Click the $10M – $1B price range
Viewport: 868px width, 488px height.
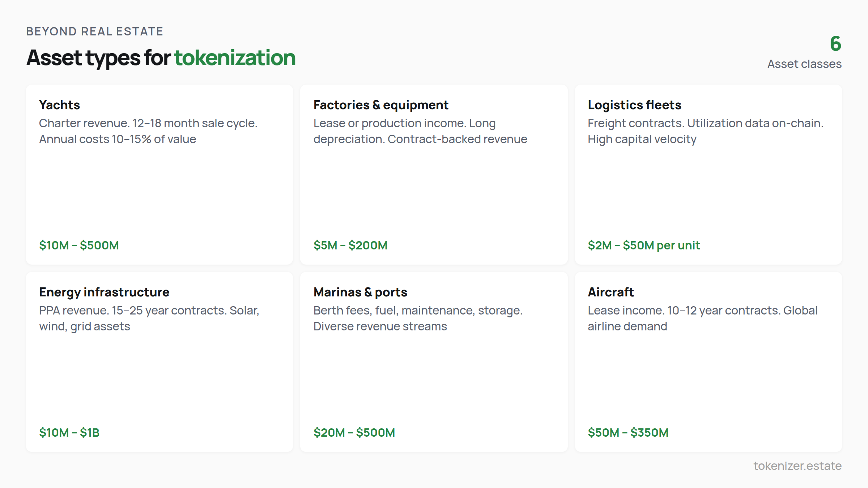(69, 432)
